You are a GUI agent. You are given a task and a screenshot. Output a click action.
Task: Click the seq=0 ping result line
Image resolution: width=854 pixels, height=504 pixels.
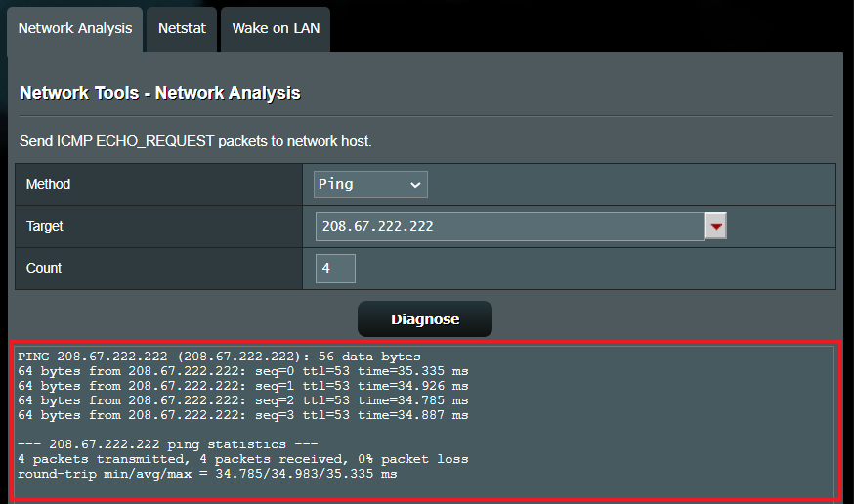click(x=243, y=371)
